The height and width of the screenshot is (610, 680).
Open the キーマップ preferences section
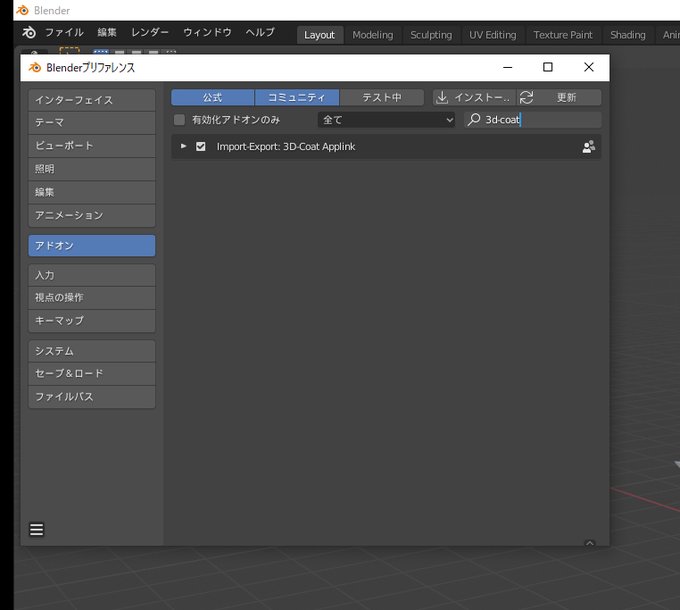click(92, 321)
